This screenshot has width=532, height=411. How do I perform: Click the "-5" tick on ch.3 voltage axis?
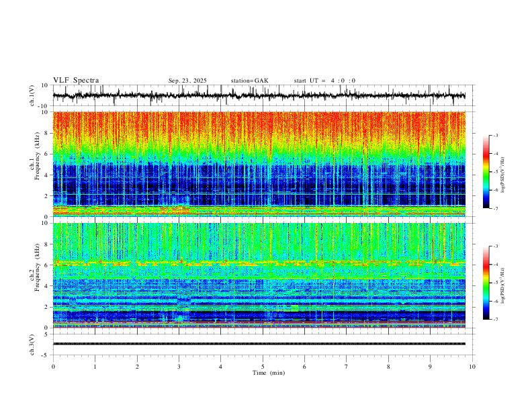pos(46,355)
